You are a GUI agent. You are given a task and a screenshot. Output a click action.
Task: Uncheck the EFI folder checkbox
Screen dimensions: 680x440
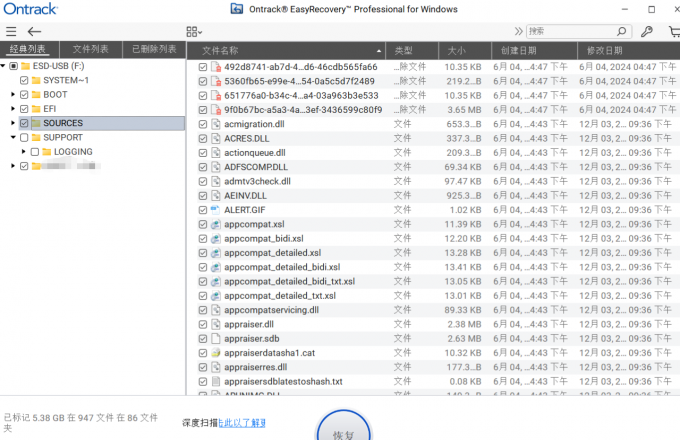tap(24, 109)
